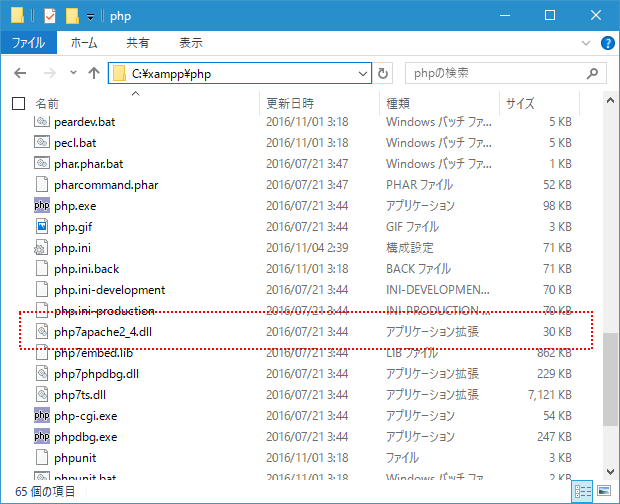Screen dimensions: 620x504
Task: Go forward with the right arrow
Action: pyautogui.click(x=49, y=73)
